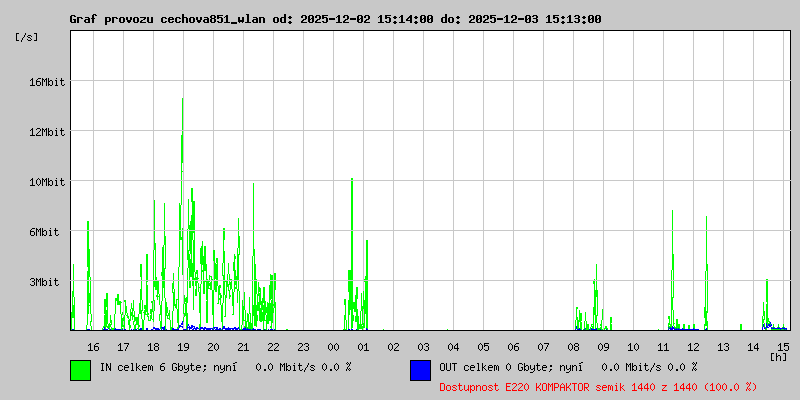
Task: Click the blue OUT legend swatch
Action: (x=420, y=370)
